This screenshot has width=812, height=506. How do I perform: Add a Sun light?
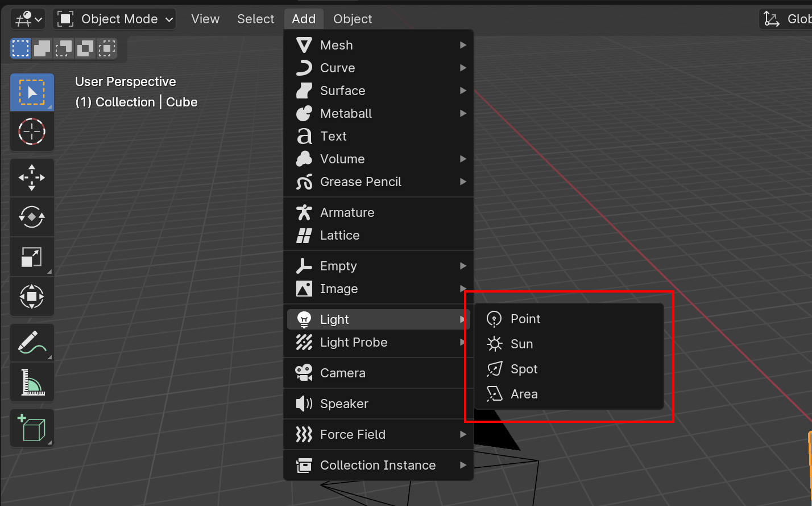569,344
